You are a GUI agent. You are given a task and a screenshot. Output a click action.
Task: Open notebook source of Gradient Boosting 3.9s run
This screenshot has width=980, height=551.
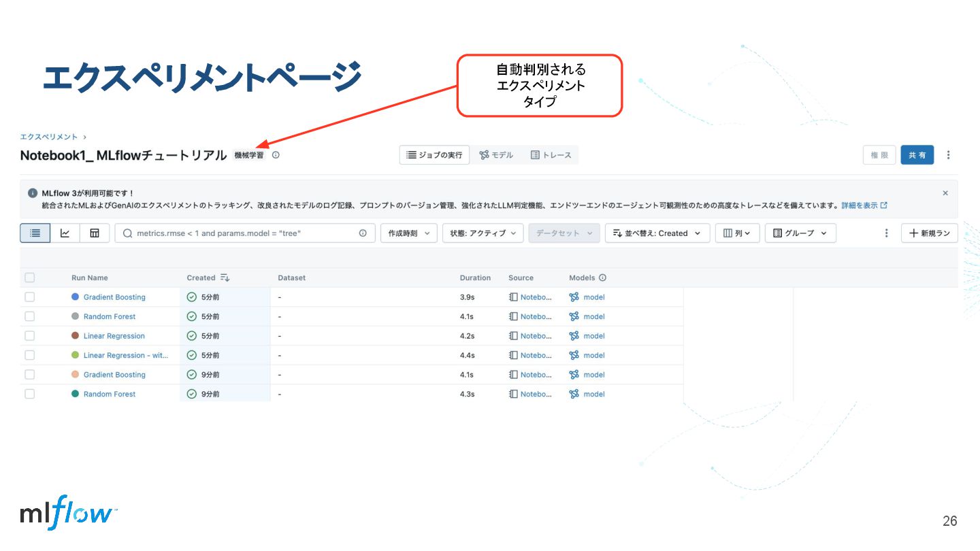(531, 297)
